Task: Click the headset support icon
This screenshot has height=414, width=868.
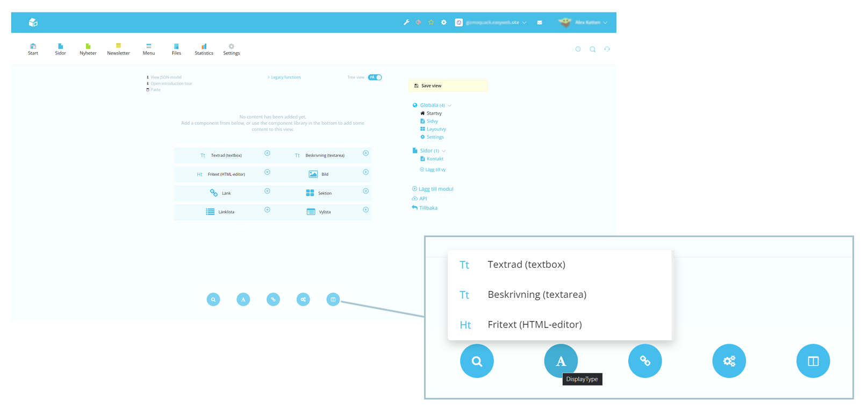Action: tap(607, 49)
